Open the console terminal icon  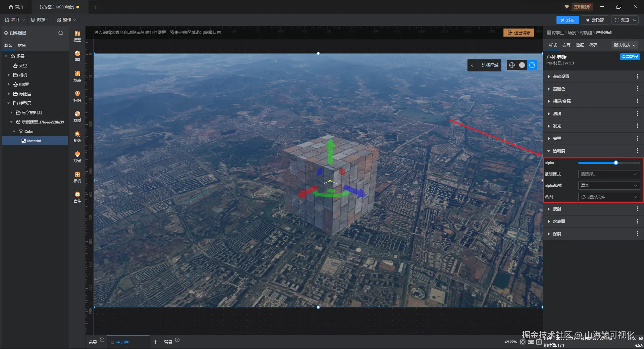(539, 342)
